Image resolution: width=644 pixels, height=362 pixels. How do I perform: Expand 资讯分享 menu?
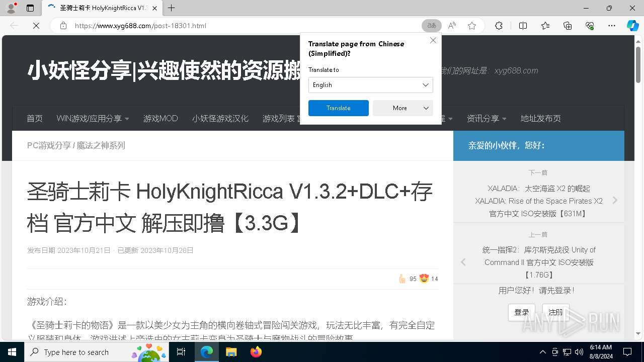(x=487, y=119)
